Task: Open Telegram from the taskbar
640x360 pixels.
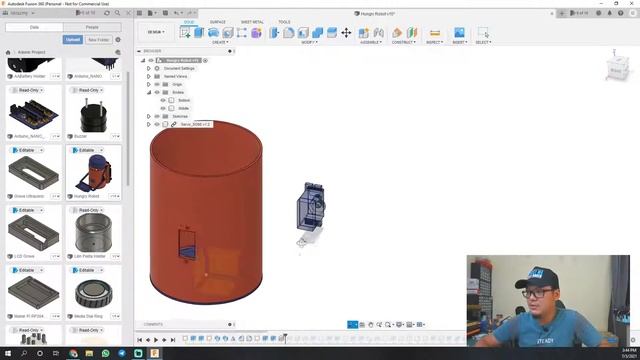Action: 122,353
